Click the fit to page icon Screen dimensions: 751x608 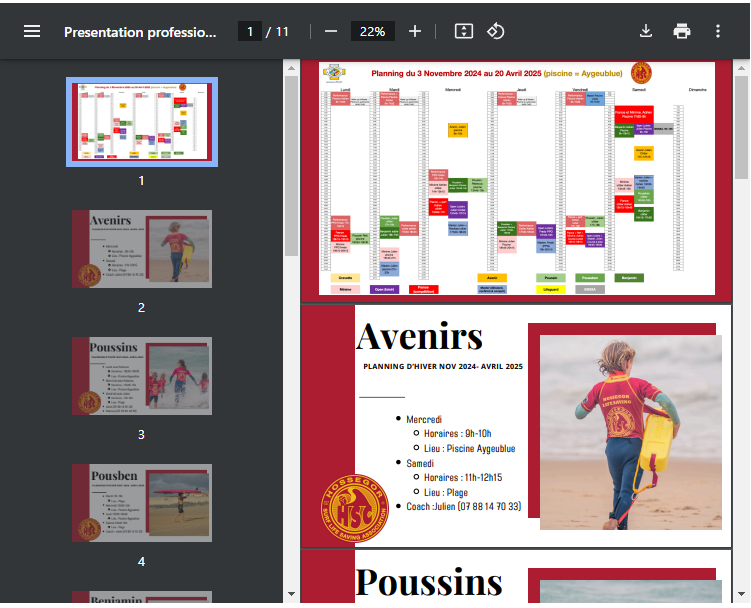coord(464,32)
